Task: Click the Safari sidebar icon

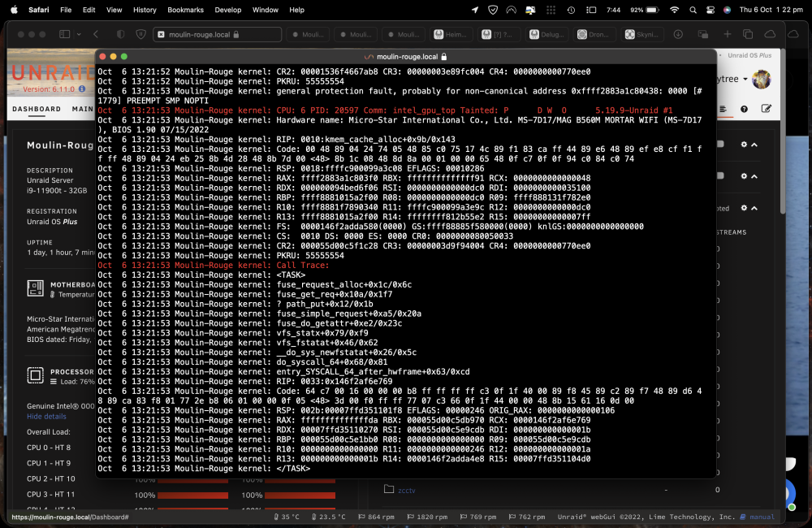Action: (65, 34)
